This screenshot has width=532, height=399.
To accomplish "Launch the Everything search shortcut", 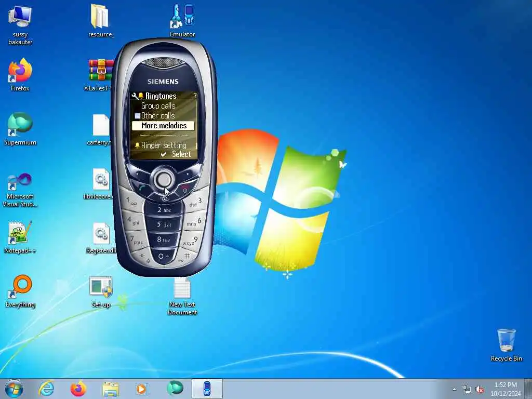I will pos(20,291).
